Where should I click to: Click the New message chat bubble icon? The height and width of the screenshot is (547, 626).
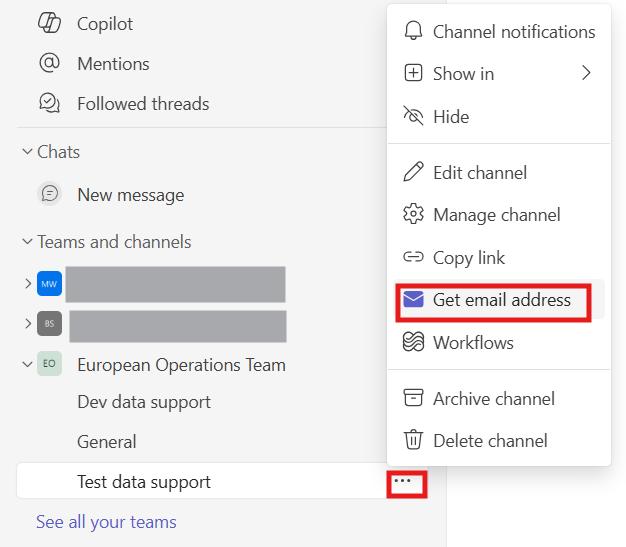50,194
